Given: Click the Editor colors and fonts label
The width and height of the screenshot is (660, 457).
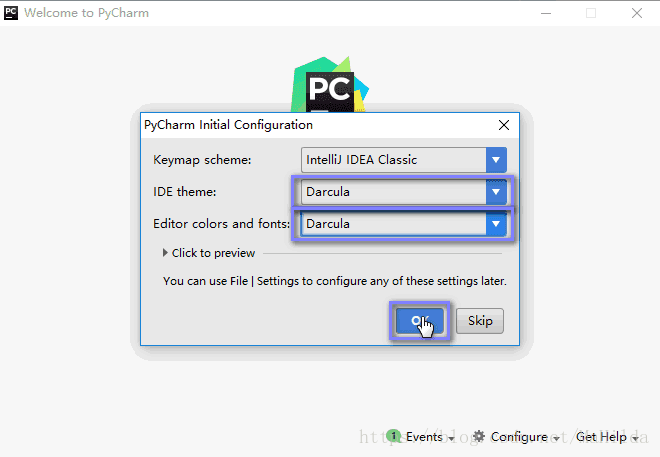Looking at the screenshot, I should point(221,224).
